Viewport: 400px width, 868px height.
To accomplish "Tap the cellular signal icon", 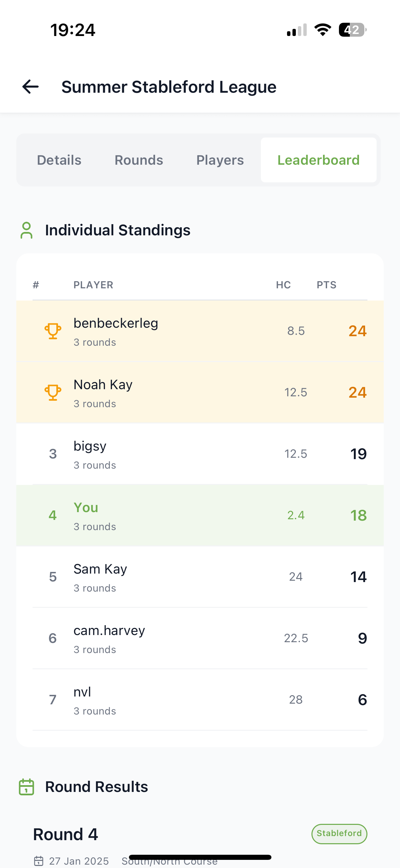I will 296,30.
